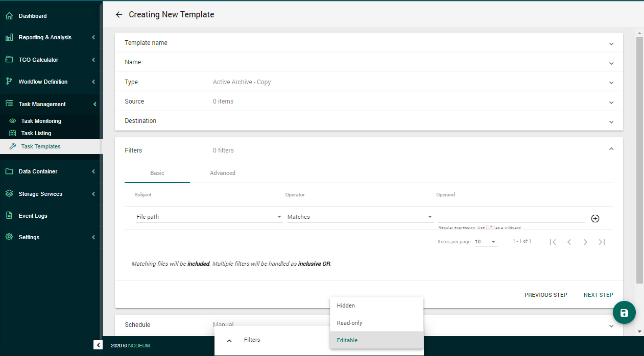Screen dimensions: 644x356
Task: Expand the TCO Calculator submenu arrow
Action: tap(93, 60)
